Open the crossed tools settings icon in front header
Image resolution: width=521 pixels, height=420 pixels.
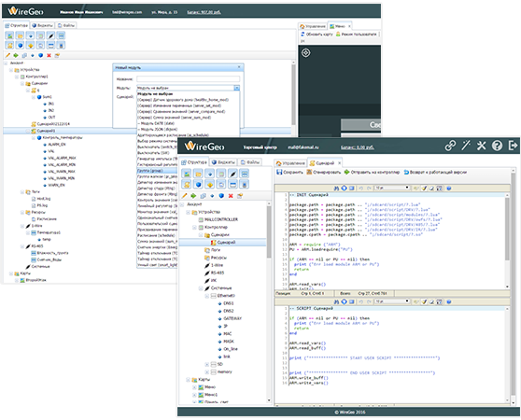click(x=482, y=146)
